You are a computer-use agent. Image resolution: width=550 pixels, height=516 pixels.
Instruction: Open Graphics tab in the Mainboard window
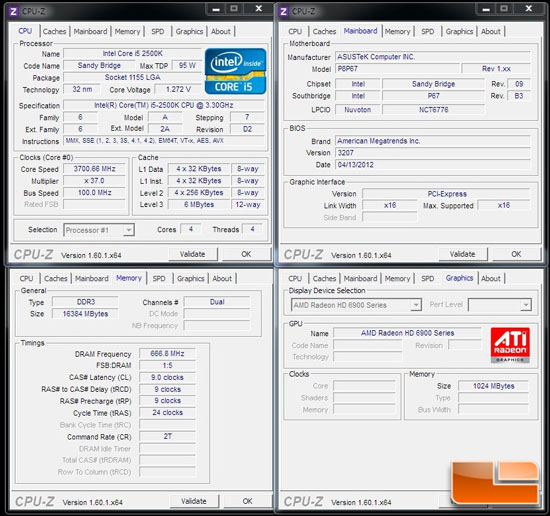click(x=460, y=31)
